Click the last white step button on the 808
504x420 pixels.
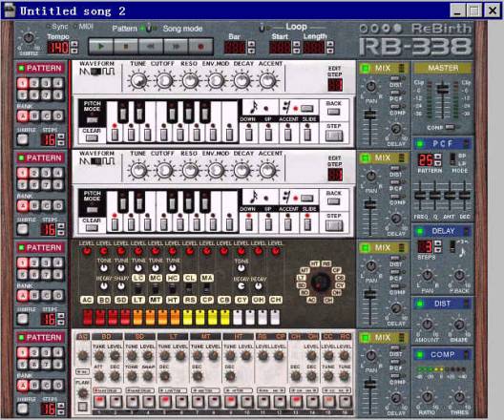[x=275, y=317]
